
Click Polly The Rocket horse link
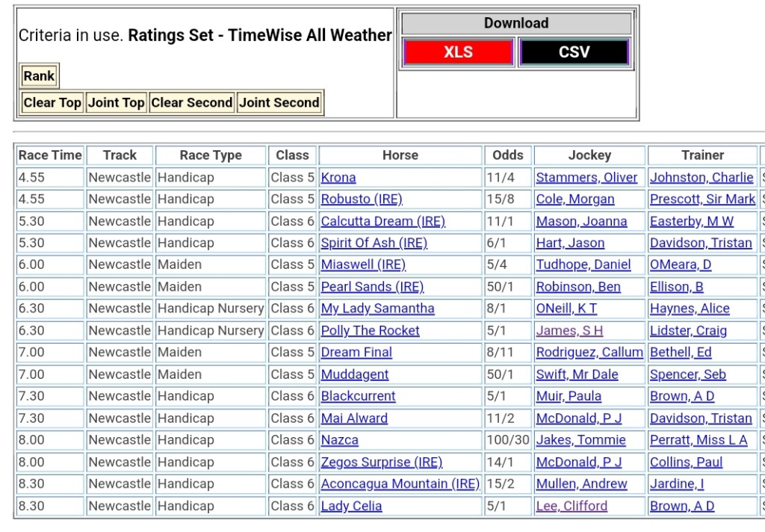(x=371, y=331)
